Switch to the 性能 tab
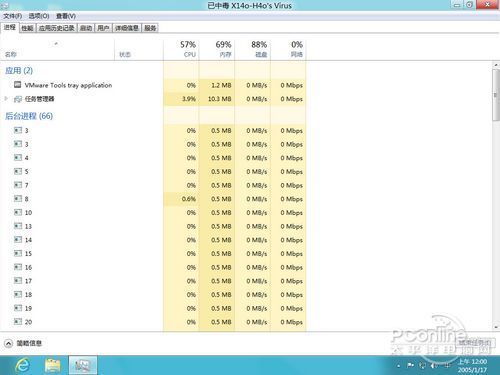This screenshot has height=375, width=500. (27, 28)
